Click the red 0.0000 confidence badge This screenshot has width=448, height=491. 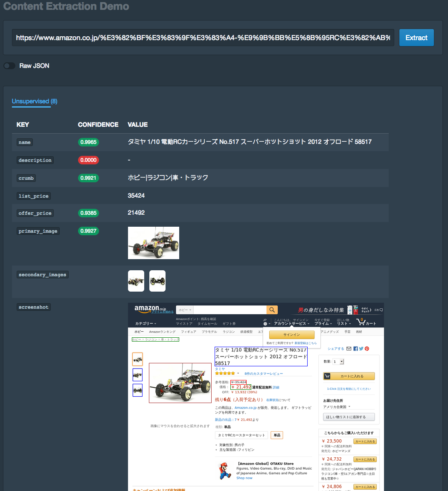88,160
